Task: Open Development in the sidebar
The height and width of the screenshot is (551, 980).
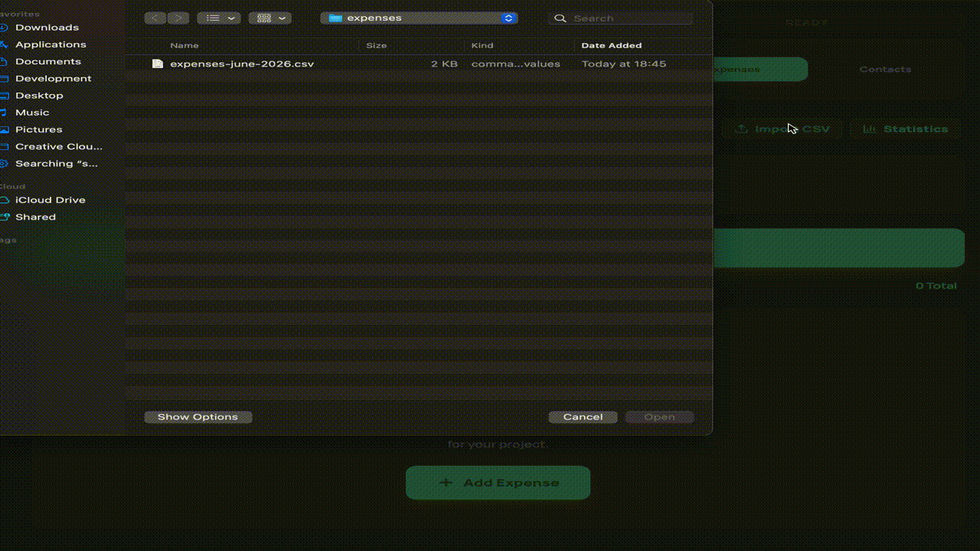Action: click(53, 79)
